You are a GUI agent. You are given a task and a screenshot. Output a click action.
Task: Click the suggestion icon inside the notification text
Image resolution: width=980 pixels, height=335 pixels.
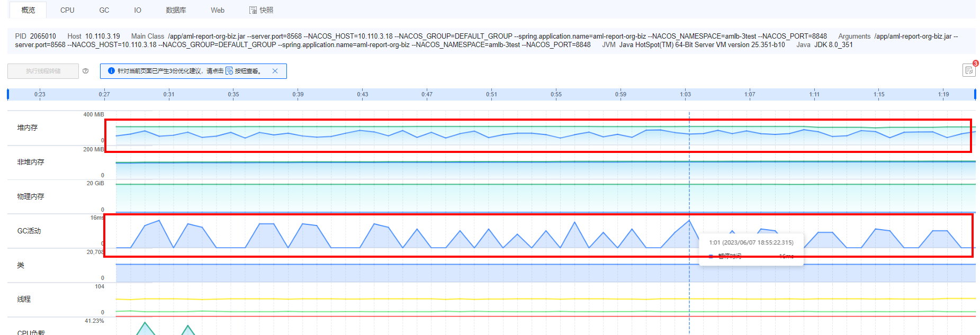point(229,71)
